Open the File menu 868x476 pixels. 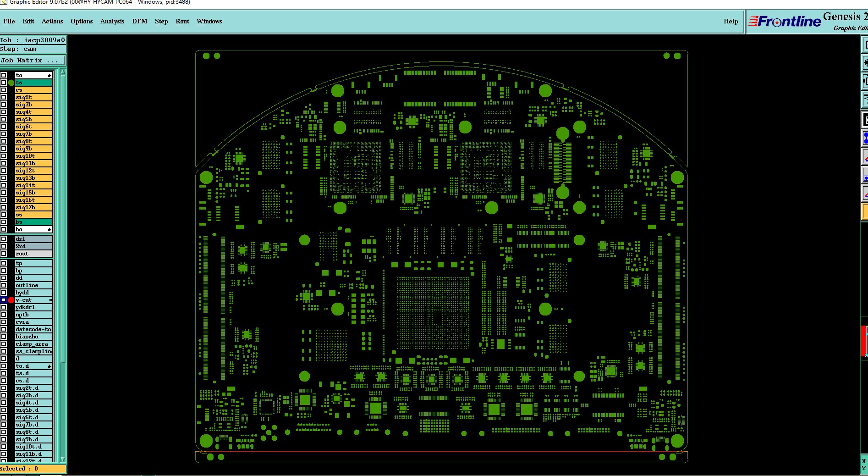point(9,21)
